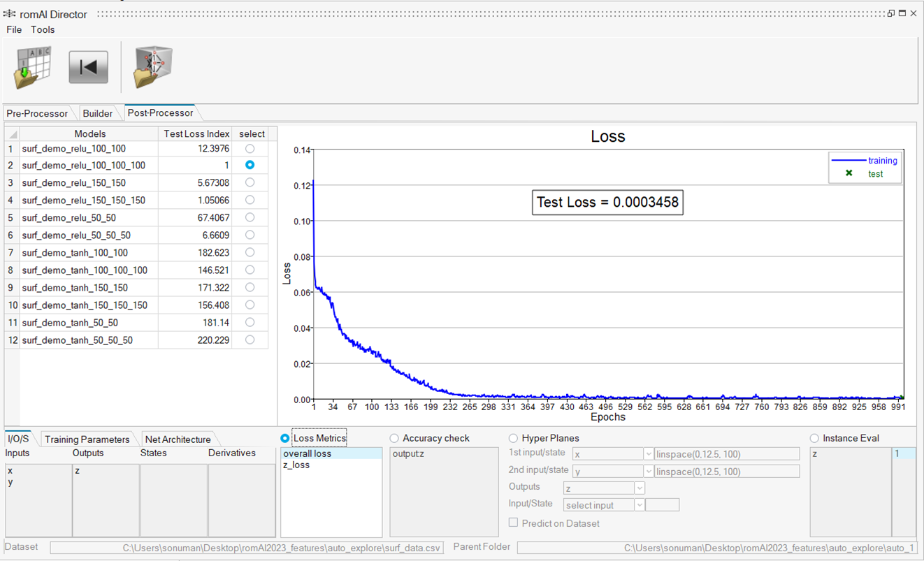Open the Training Parameters tab
The image size is (924, 561).
(x=87, y=439)
